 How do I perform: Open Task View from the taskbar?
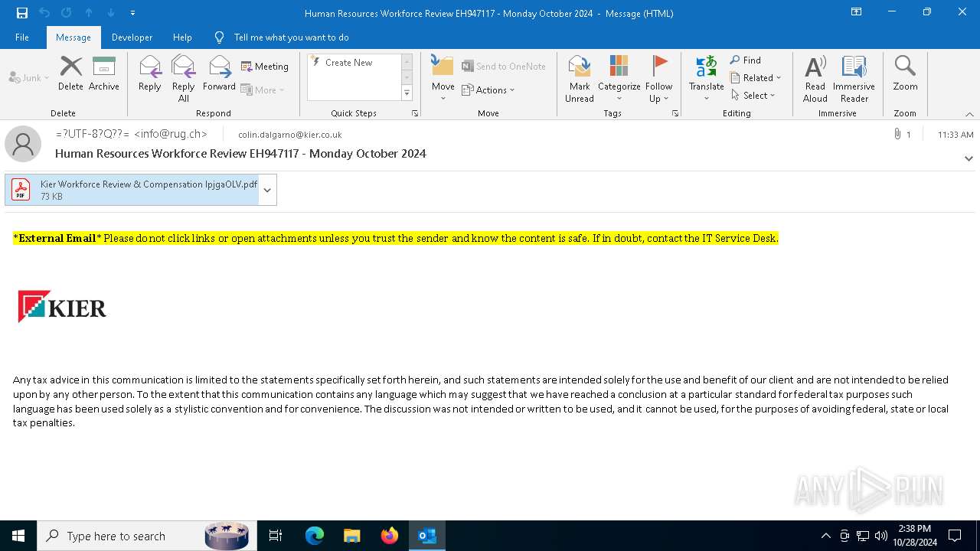click(276, 536)
